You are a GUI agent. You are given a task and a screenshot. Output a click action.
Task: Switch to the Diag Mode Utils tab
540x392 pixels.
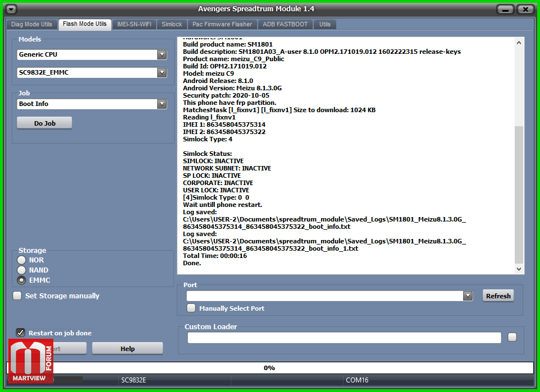click(31, 25)
